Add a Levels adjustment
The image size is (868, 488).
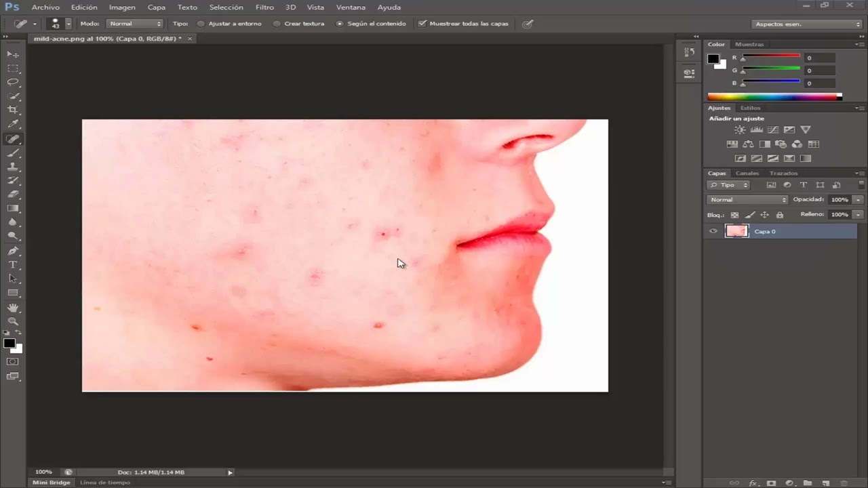coord(756,129)
